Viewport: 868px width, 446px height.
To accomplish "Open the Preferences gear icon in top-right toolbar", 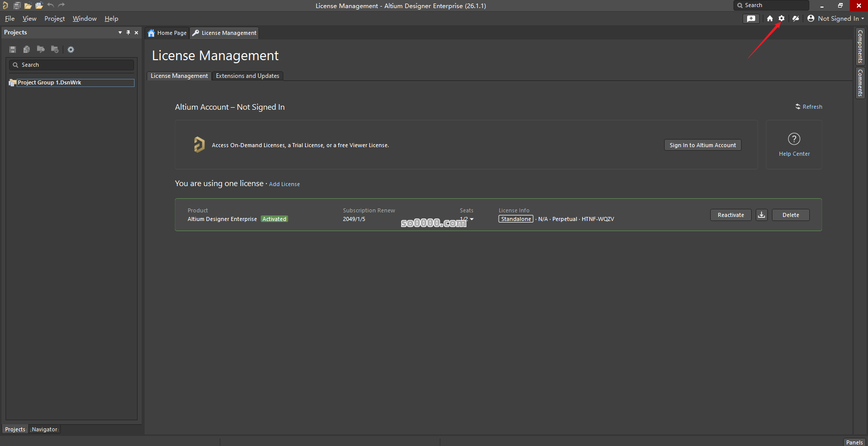I will pyautogui.click(x=782, y=18).
